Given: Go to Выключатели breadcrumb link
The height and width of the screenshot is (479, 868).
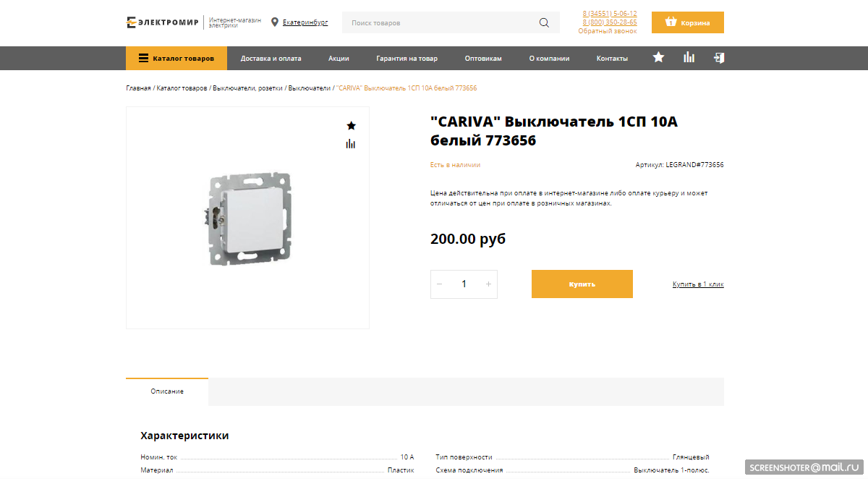Looking at the screenshot, I should (309, 88).
